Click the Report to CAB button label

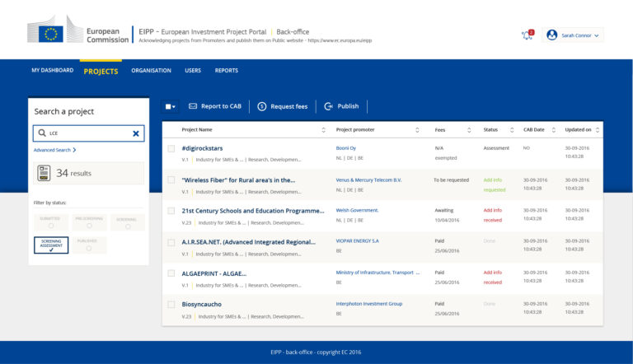coord(221,106)
